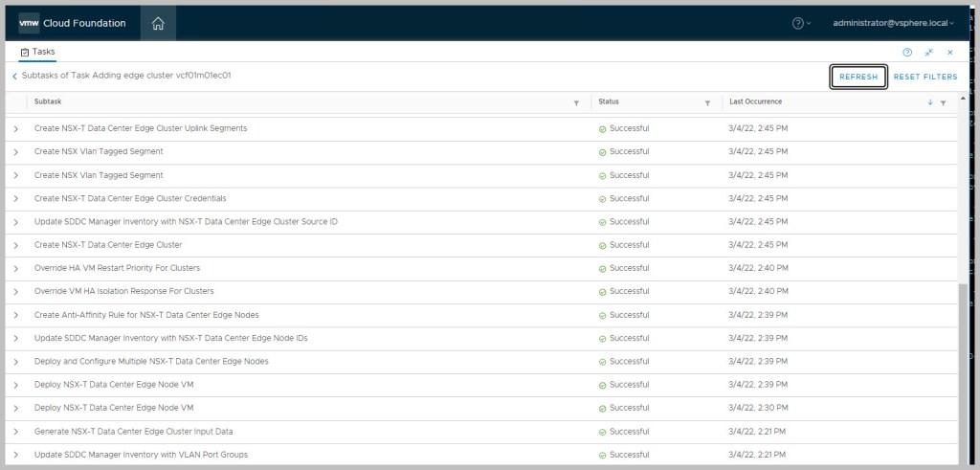Go to the Home icon
980x470 pixels.
(158, 24)
